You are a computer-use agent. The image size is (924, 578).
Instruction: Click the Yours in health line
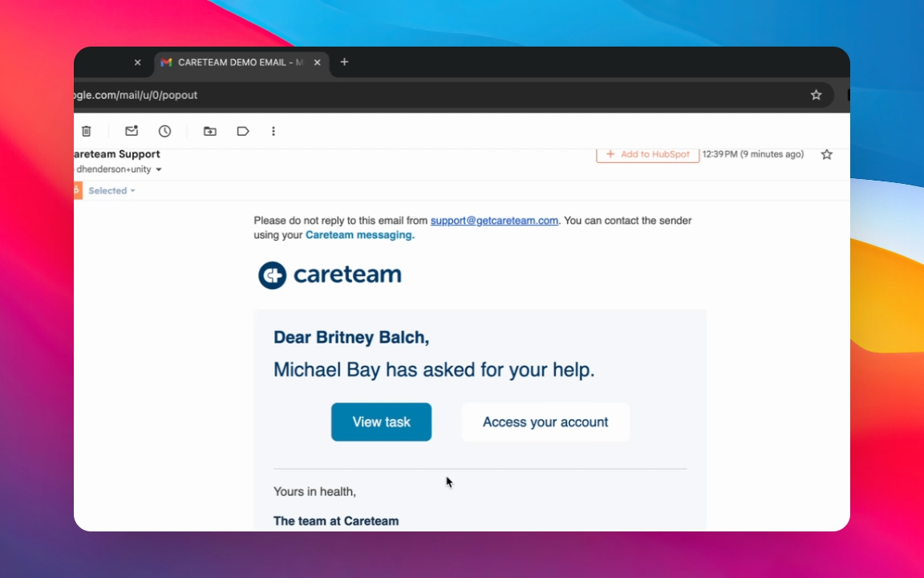pos(314,491)
